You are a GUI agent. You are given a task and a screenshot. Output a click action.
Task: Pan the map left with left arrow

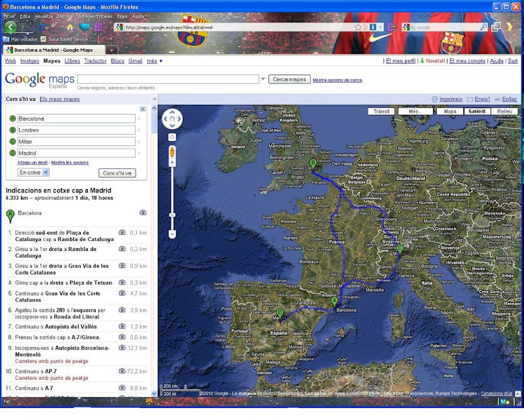click(x=166, y=119)
